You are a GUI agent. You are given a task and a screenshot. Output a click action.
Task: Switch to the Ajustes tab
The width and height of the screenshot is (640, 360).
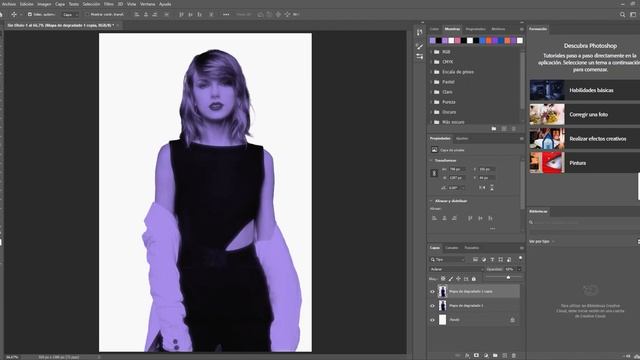click(462, 138)
